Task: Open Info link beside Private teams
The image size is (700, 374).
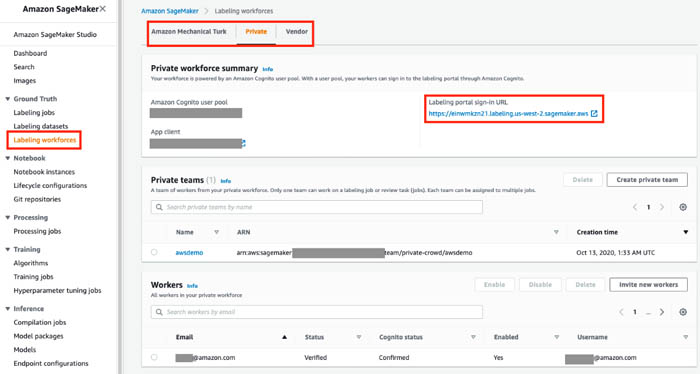Action: pyautogui.click(x=226, y=181)
